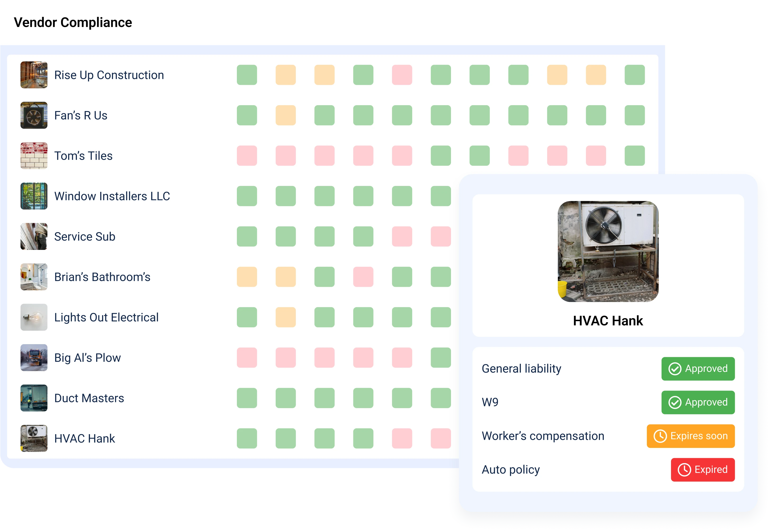Click the HVAC Hank unit icon
This screenshot has height=532, width=771.
(x=34, y=438)
